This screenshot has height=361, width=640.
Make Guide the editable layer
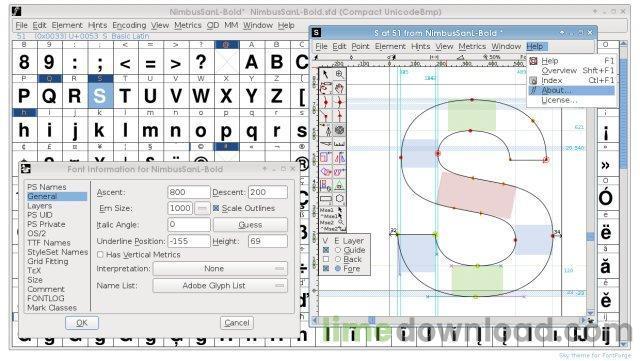point(338,250)
